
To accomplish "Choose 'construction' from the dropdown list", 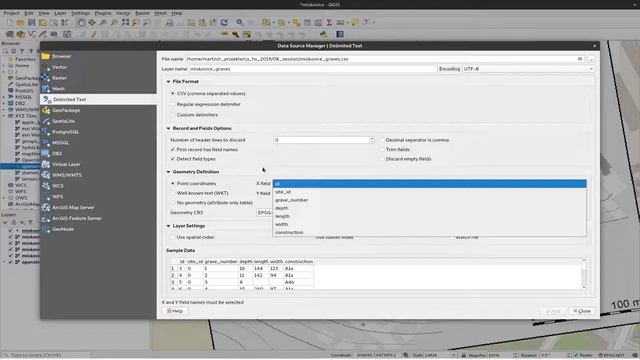I will [429, 233].
